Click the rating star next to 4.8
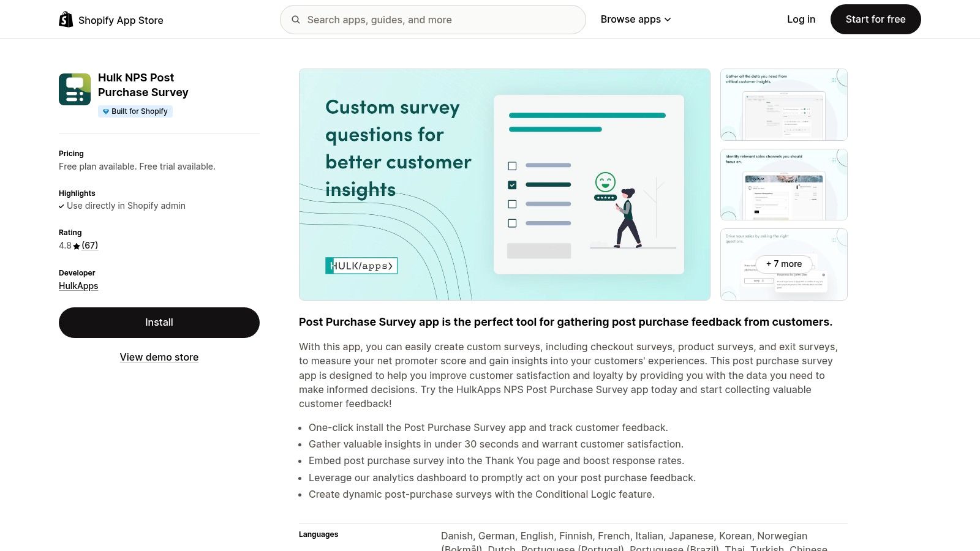 point(77,245)
